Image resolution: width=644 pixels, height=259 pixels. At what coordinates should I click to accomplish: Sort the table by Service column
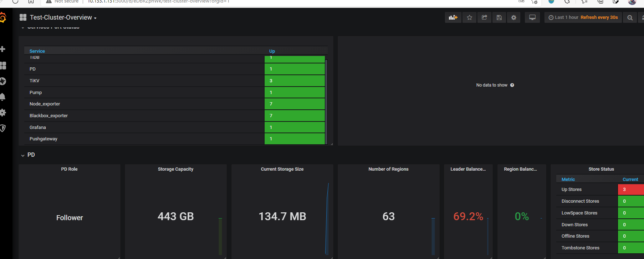[x=37, y=51]
